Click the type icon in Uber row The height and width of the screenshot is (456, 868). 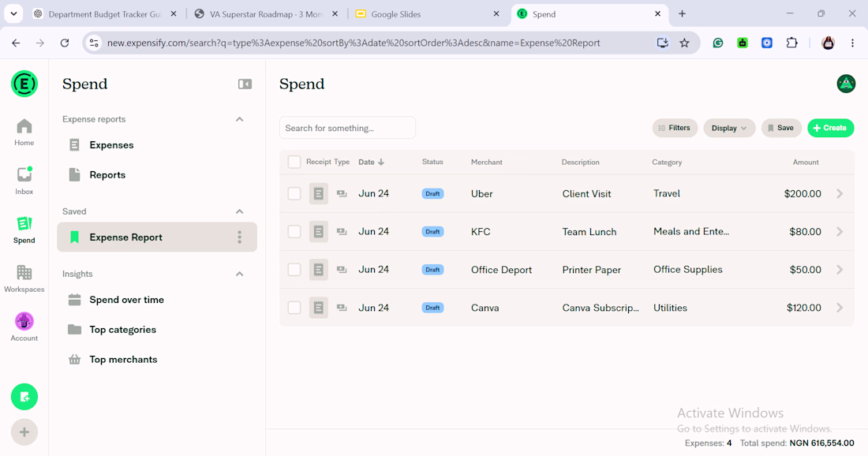(342, 194)
